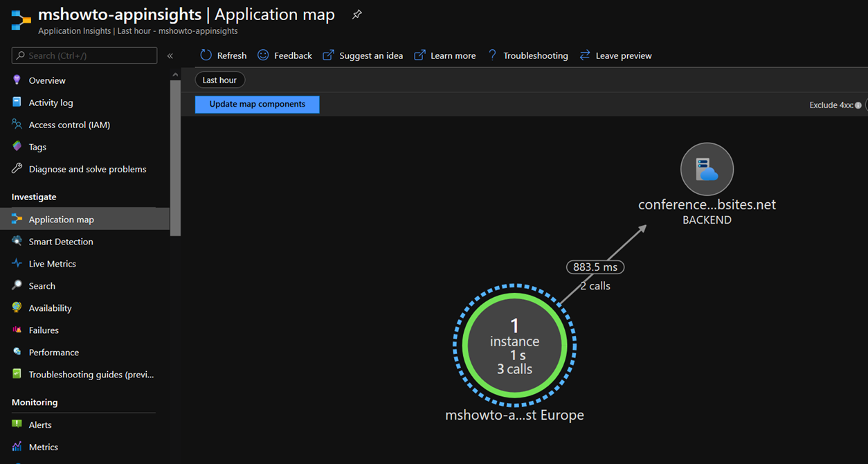Open Alerts under Monitoring
The height and width of the screenshot is (464, 868).
pyautogui.click(x=40, y=425)
